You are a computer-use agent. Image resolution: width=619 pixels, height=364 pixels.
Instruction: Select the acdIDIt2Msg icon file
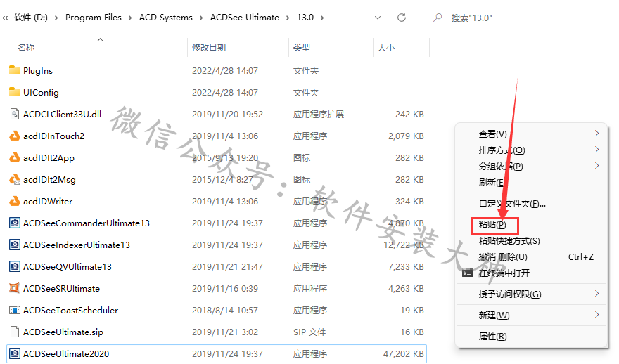[15, 179]
